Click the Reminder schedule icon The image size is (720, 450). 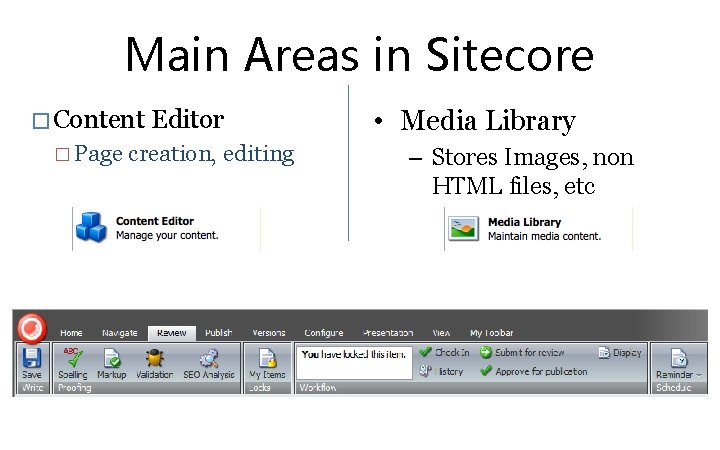[x=678, y=358]
